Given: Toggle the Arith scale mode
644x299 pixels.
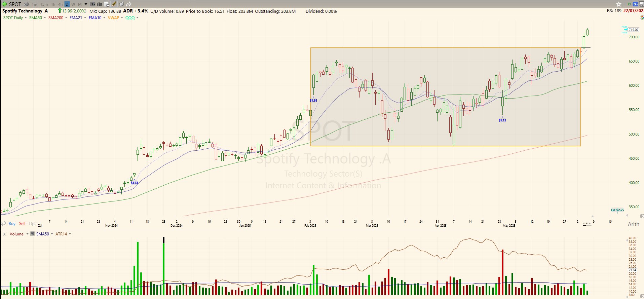Looking at the screenshot, I should pos(634,224).
